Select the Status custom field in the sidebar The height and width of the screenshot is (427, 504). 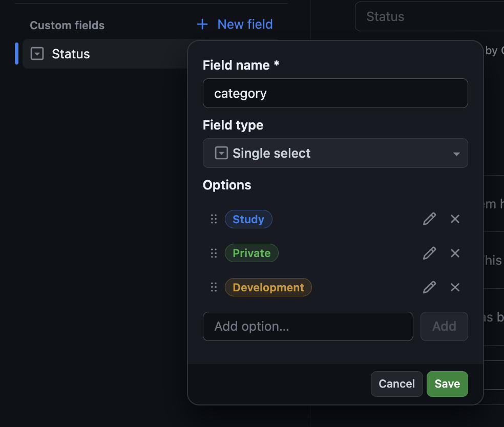click(x=71, y=54)
